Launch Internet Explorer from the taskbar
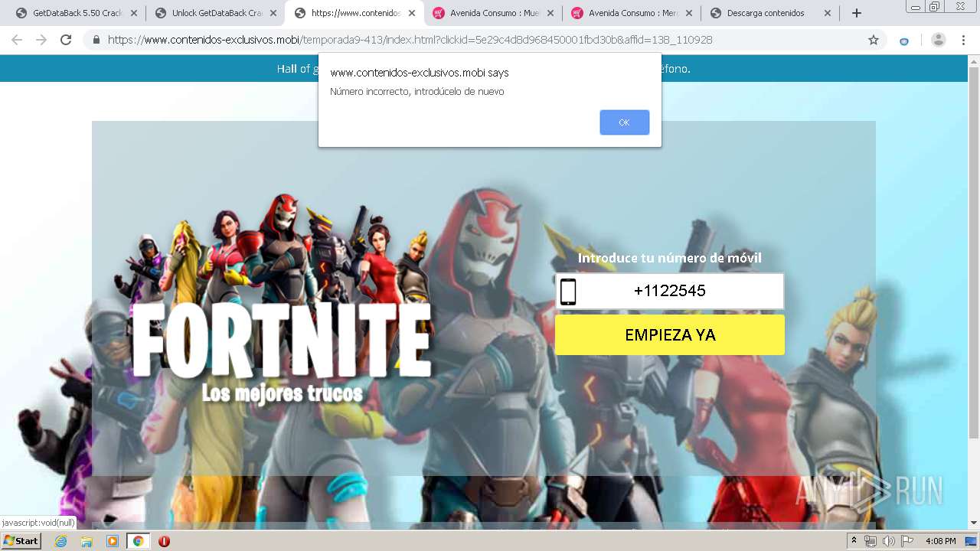 [61, 541]
